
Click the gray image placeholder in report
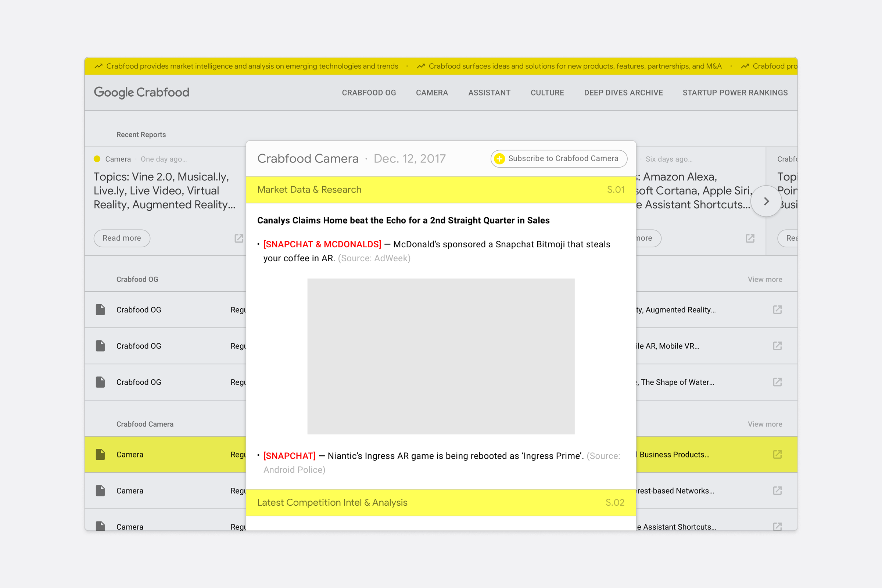tap(441, 356)
